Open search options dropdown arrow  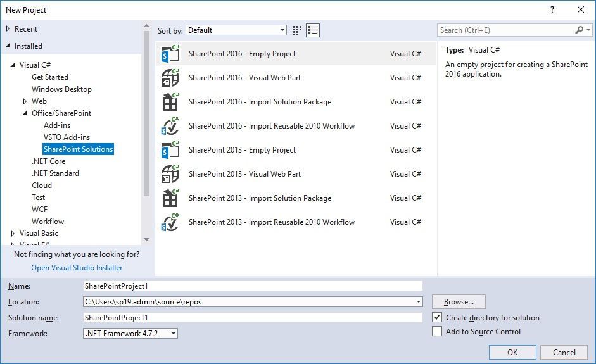pos(588,30)
